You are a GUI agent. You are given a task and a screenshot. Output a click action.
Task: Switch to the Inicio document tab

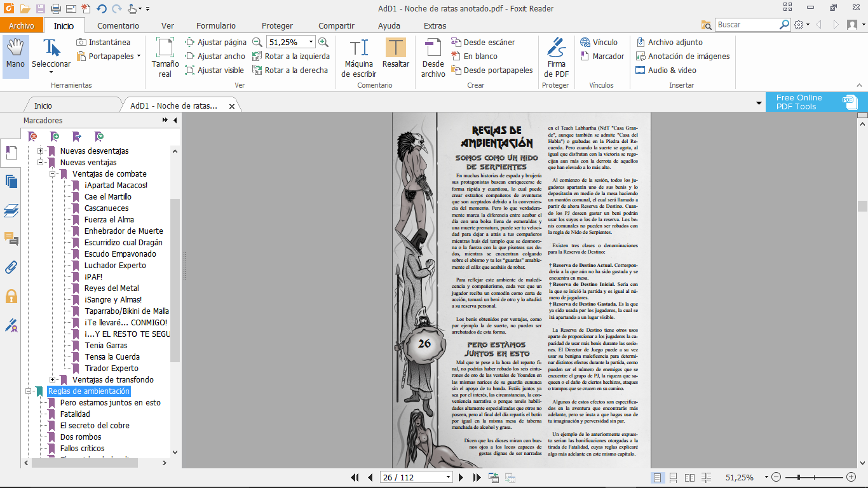click(x=43, y=106)
